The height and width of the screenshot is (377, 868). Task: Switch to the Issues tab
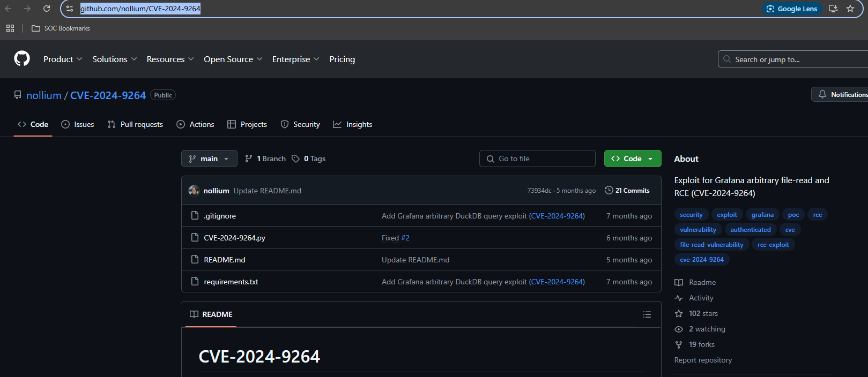(x=78, y=124)
